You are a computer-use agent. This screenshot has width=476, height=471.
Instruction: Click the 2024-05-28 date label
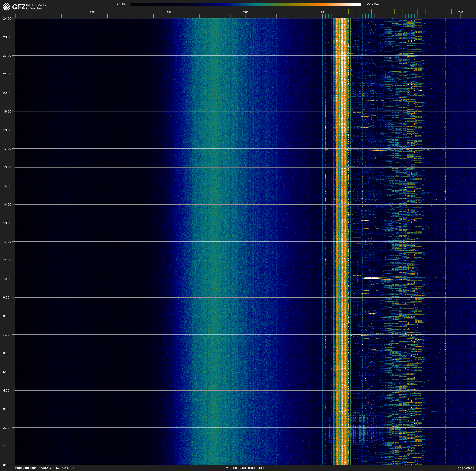466,468
